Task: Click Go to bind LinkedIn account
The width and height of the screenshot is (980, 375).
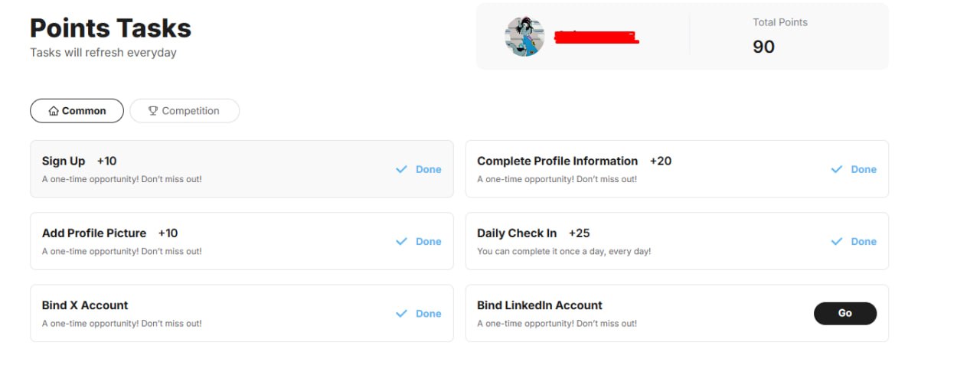Action: pos(845,313)
